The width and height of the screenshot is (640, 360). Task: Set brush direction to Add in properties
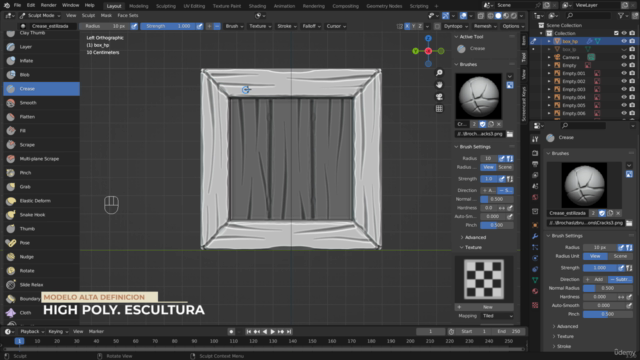click(595, 280)
